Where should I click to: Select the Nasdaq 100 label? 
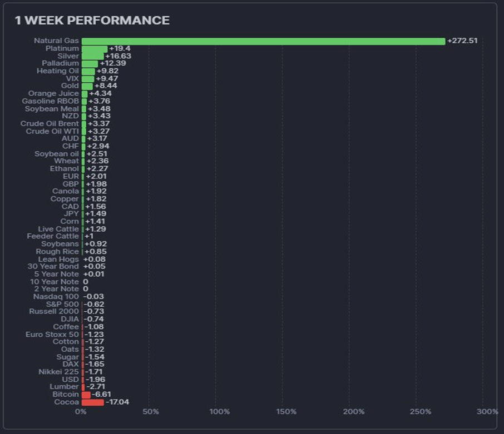[x=56, y=297]
